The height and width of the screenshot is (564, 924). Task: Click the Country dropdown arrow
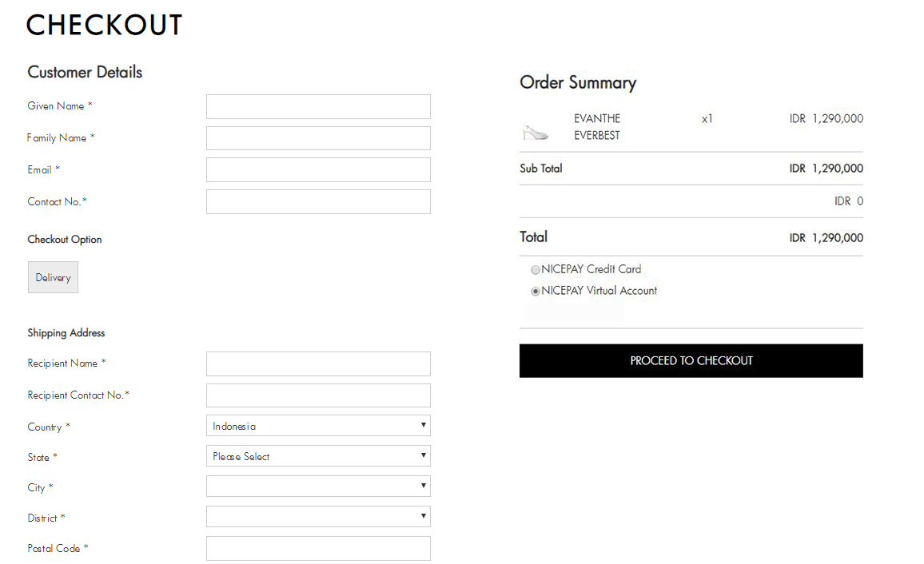pos(423,425)
